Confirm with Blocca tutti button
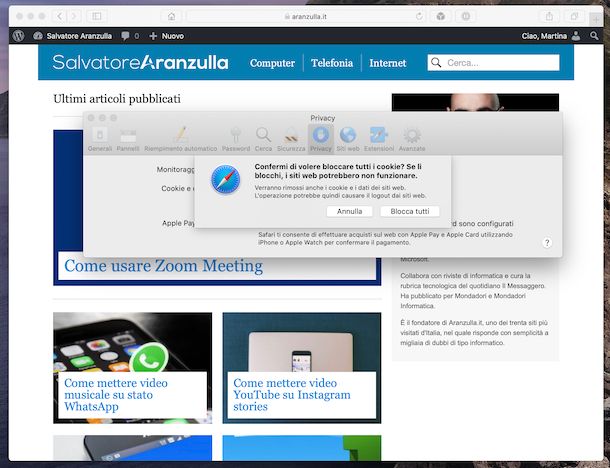This screenshot has width=610, height=468. click(410, 211)
